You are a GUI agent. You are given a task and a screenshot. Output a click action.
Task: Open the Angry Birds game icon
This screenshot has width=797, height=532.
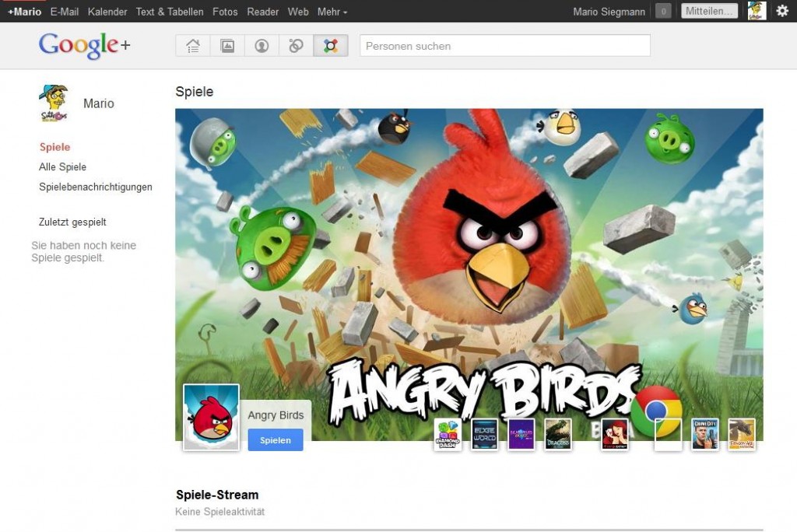click(x=210, y=416)
